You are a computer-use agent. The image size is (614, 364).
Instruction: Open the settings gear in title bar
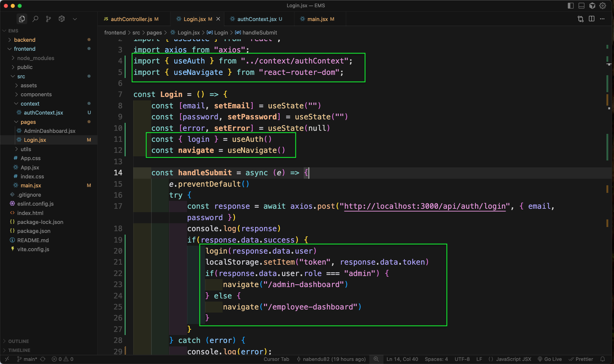pos(603,6)
